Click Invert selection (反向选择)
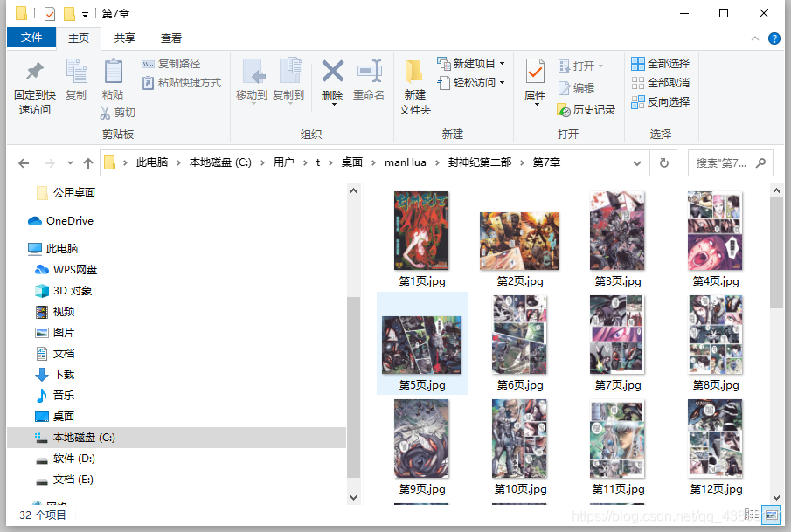The height and width of the screenshot is (532, 791). click(x=660, y=102)
